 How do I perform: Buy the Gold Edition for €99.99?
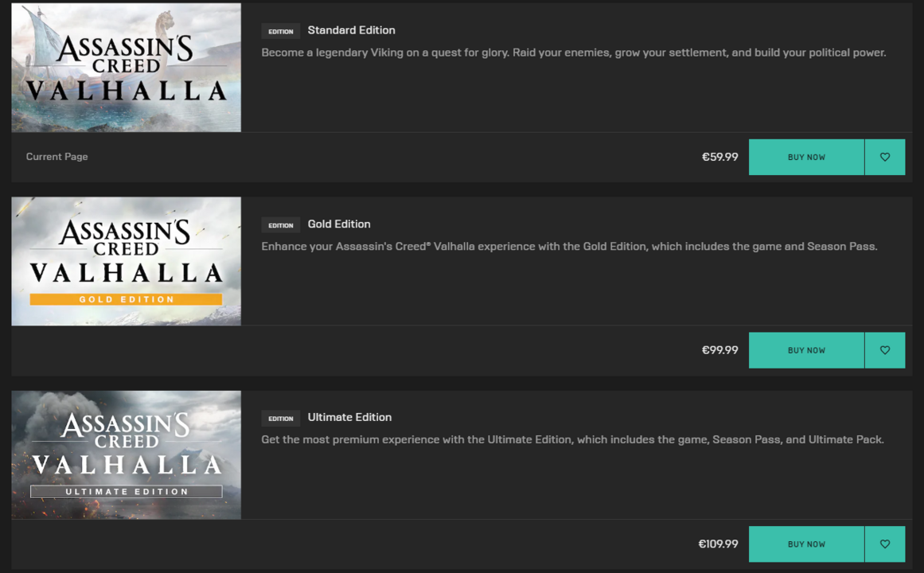point(806,350)
